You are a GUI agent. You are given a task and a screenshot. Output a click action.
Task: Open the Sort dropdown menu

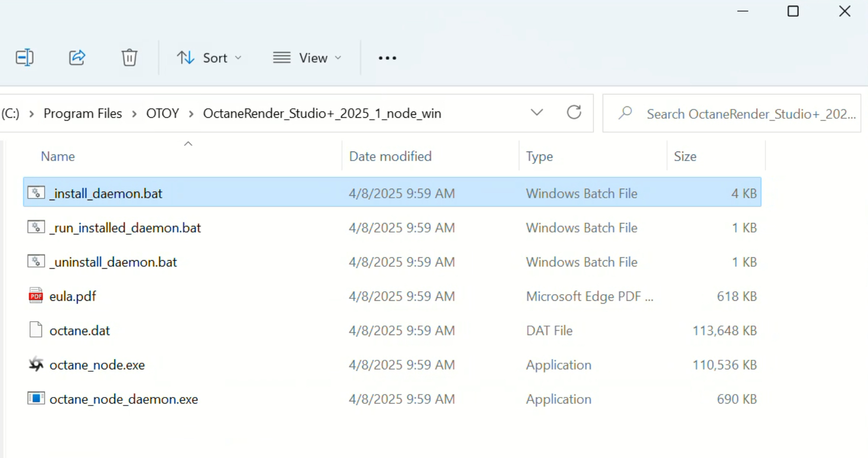tap(210, 58)
